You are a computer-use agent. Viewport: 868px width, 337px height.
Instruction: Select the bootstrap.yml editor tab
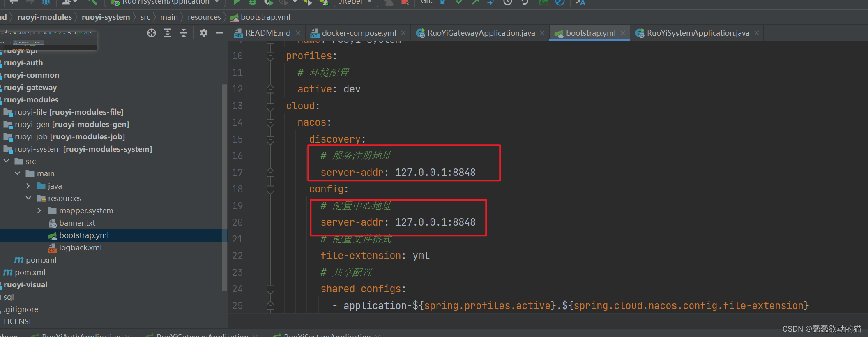pos(590,33)
